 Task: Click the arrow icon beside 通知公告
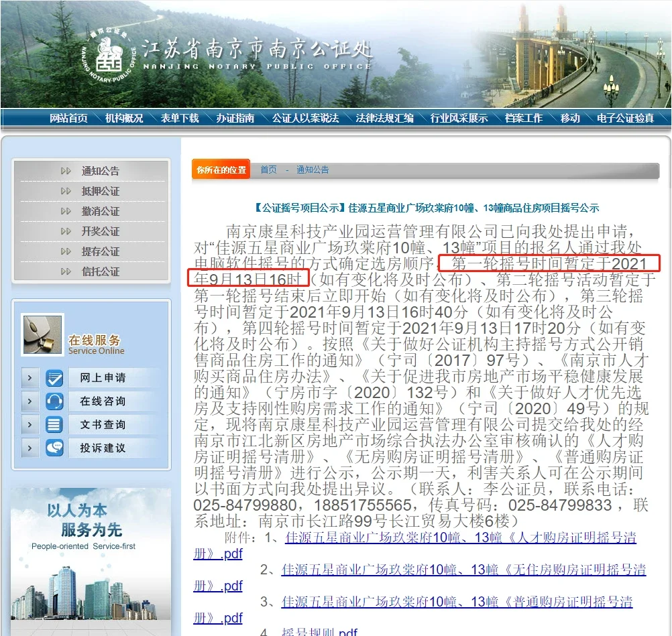click(66, 171)
